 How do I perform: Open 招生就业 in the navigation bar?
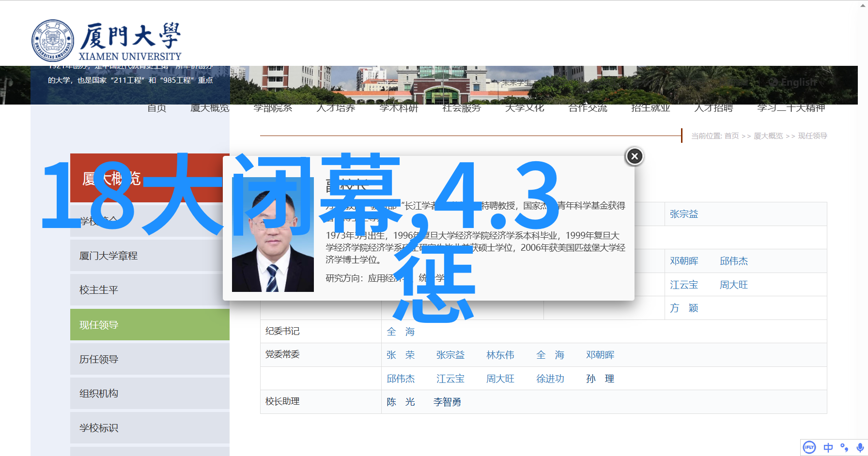[x=651, y=108]
